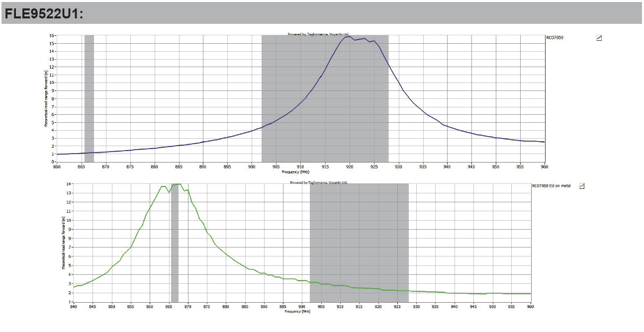This screenshot has width=644, height=332.
Task: Click the blue line icon beside RCO7050
Action: click(599, 38)
